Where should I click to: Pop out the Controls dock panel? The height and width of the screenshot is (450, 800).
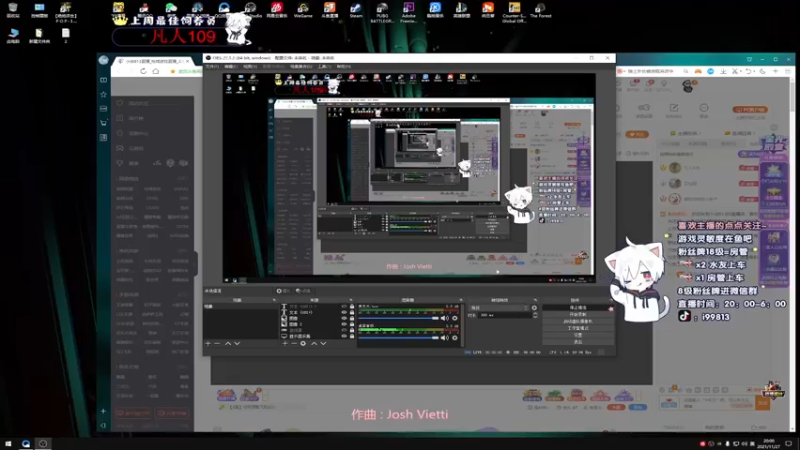tap(611, 300)
